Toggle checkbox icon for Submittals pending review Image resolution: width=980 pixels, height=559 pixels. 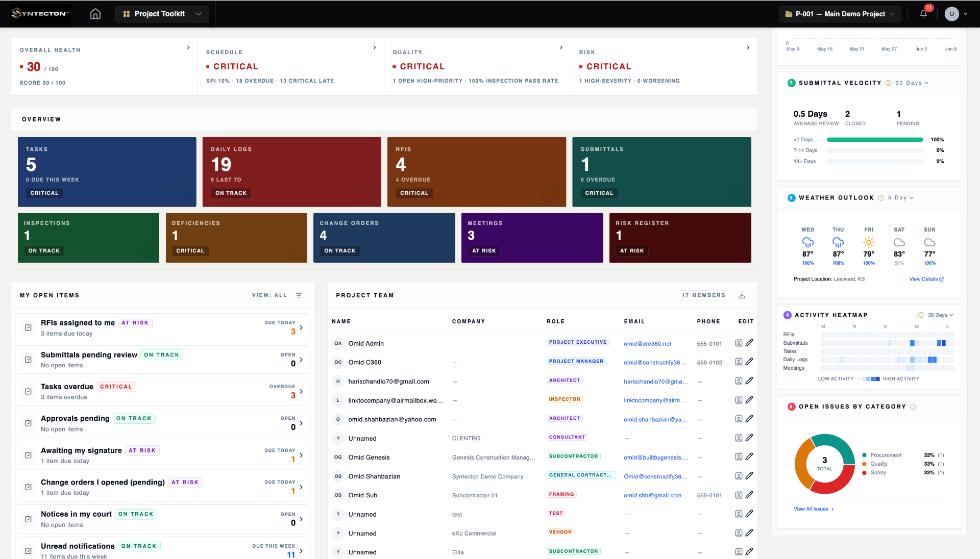[29, 360]
